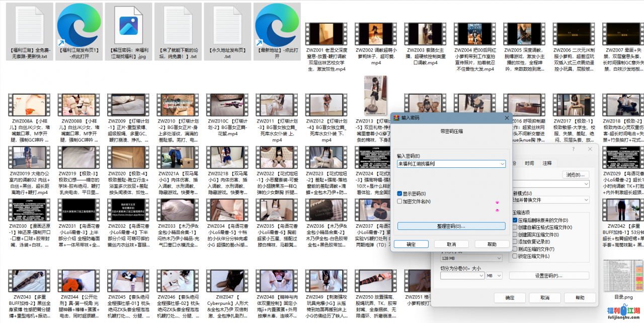Open the 添加并替换文件 update mode dropdown
644x323 pixels.
[586, 200]
